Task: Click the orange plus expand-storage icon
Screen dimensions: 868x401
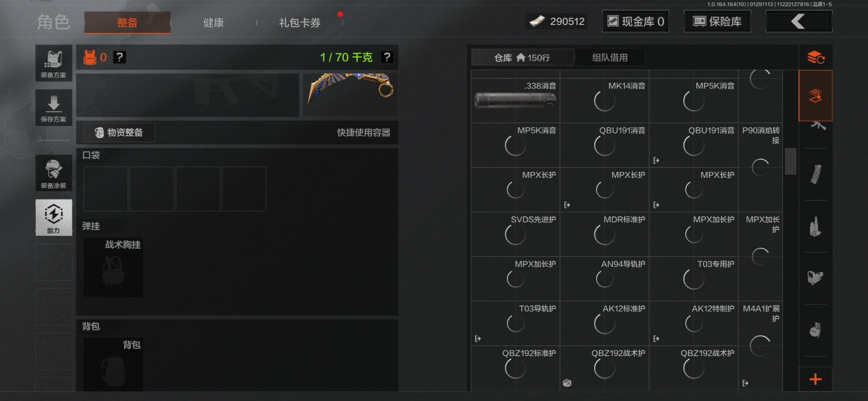Action: 816,379
